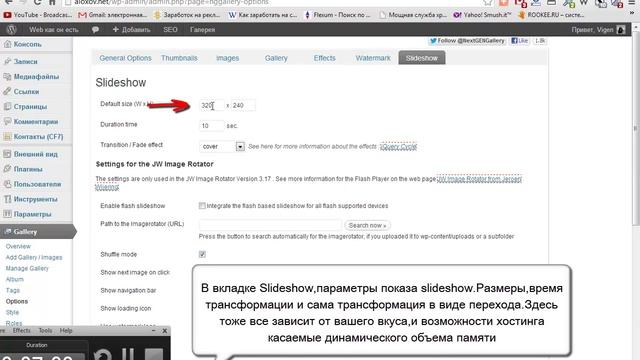Switch to Watermark tab
This screenshot has height=360, width=640.
pyautogui.click(x=373, y=58)
